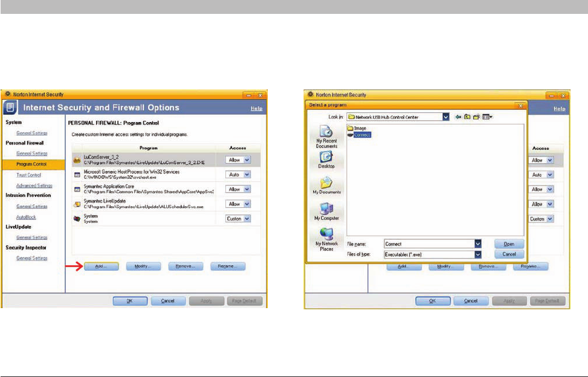Go to Desktop in places bar
Viewport: 588px width, 377px height.
tap(326, 160)
